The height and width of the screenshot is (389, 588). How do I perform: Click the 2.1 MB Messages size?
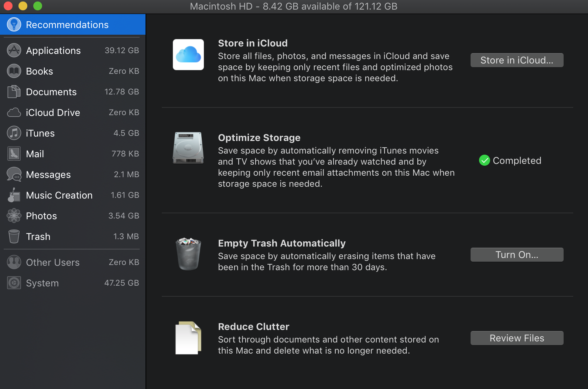pos(126,174)
